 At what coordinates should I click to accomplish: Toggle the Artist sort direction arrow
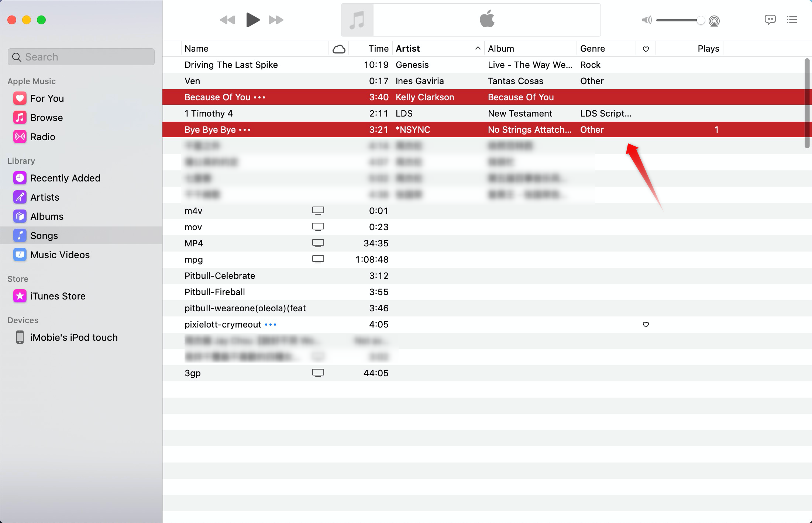[478, 48]
